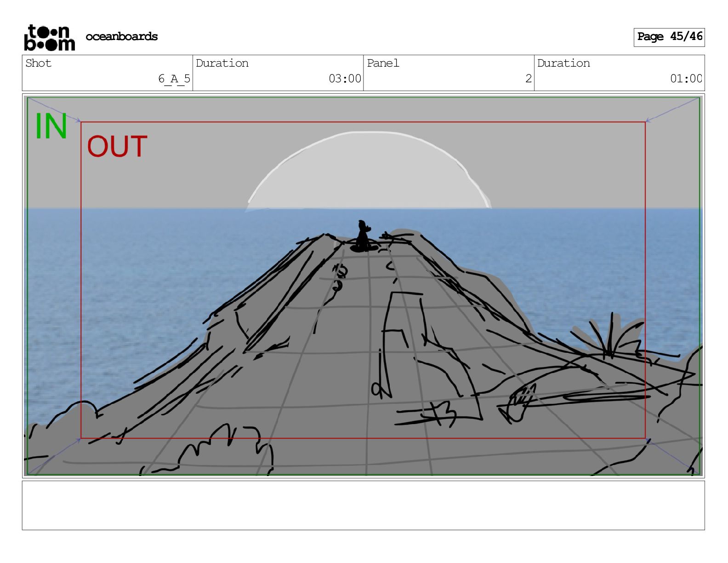728x563 pixels.
Task: Click the panel number '2'
Action: (x=529, y=79)
